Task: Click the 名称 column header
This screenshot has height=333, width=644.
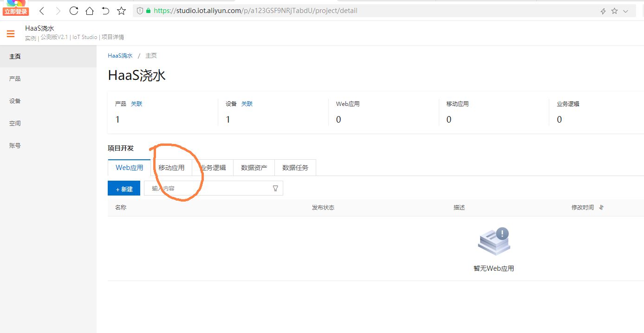Action: click(121, 208)
